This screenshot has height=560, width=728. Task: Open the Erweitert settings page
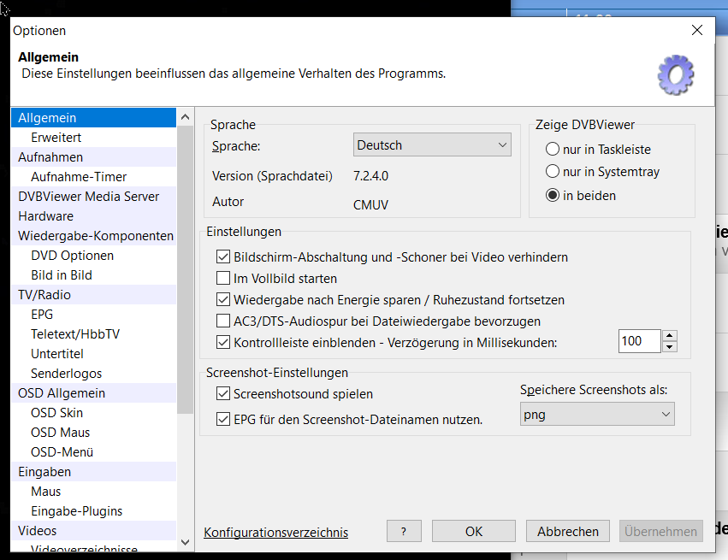[93, 138]
